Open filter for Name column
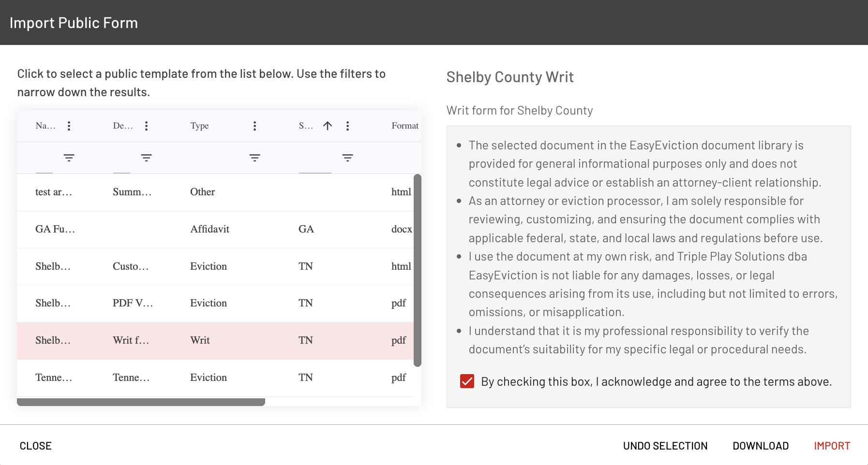This screenshot has height=465, width=868. pyautogui.click(x=69, y=158)
